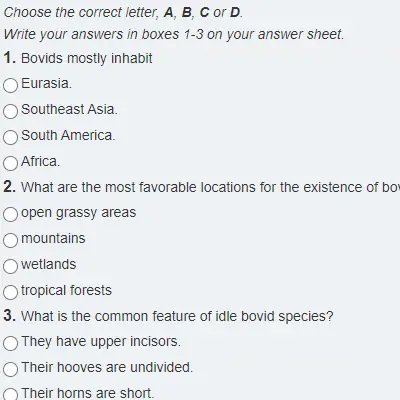The image size is (400, 400).
Task: Click the Choose the correct letter instruction
Action: click(x=123, y=13)
